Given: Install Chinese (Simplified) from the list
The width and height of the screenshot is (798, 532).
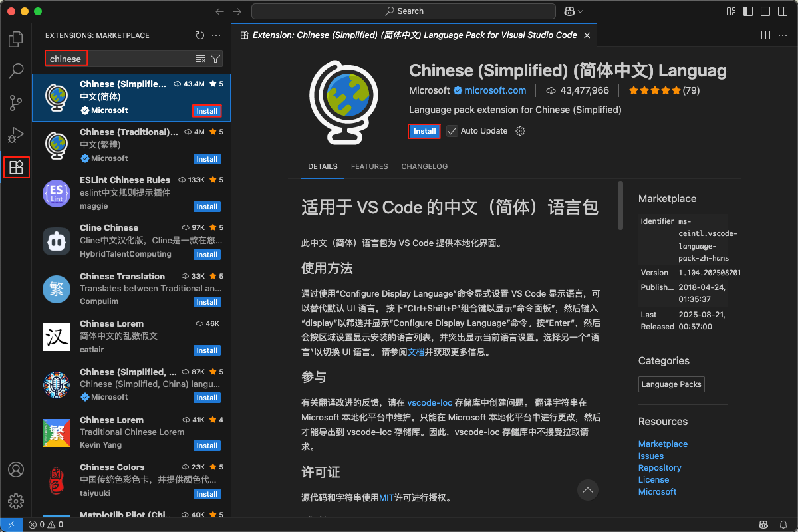Looking at the screenshot, I should pos(207,111).
